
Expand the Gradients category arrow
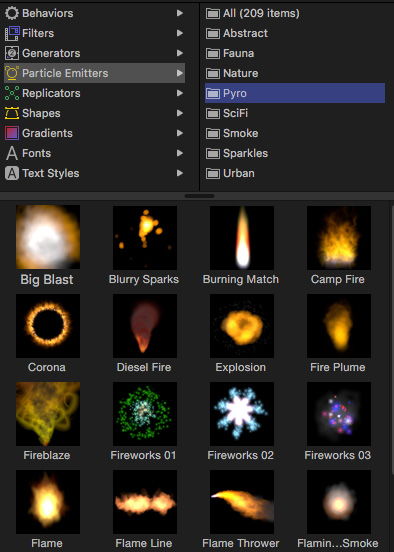pyautogui.click(x=180, y=133)
